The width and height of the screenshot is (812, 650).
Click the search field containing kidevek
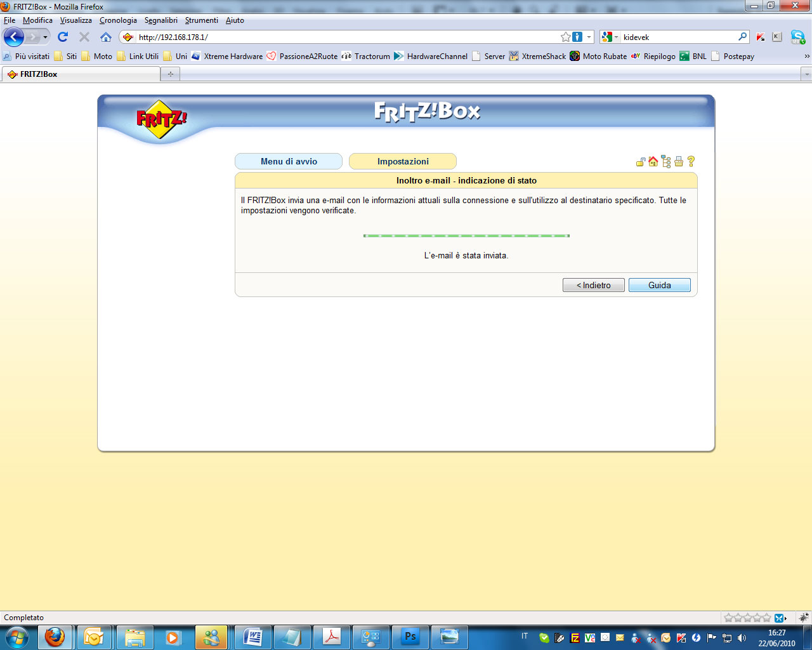click(x=678, y=37)
